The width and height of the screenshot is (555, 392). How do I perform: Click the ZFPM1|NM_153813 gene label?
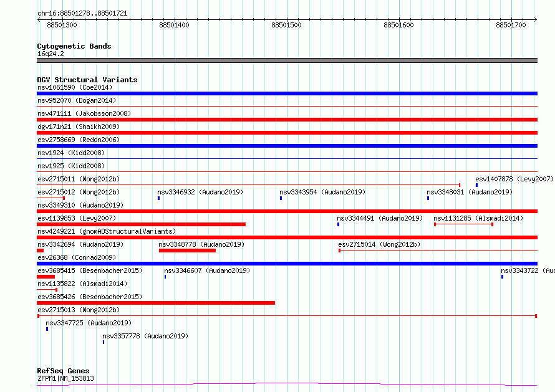(x=66, y=378)
